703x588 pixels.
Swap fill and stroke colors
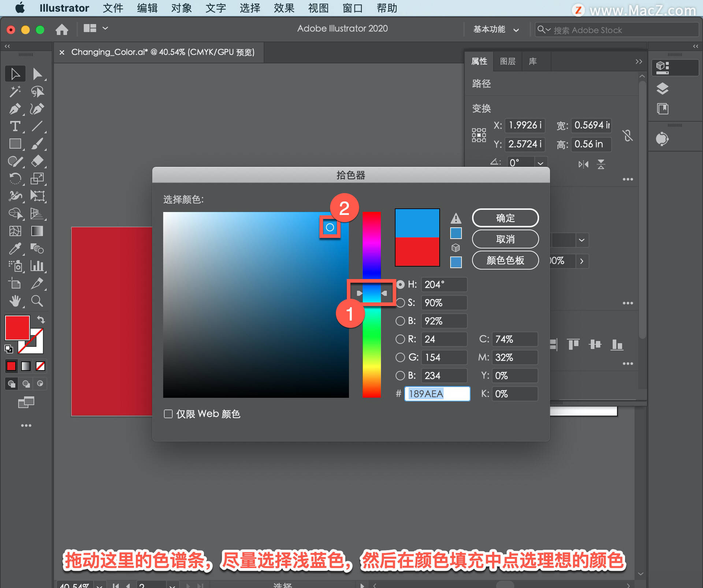coord(41,320)
